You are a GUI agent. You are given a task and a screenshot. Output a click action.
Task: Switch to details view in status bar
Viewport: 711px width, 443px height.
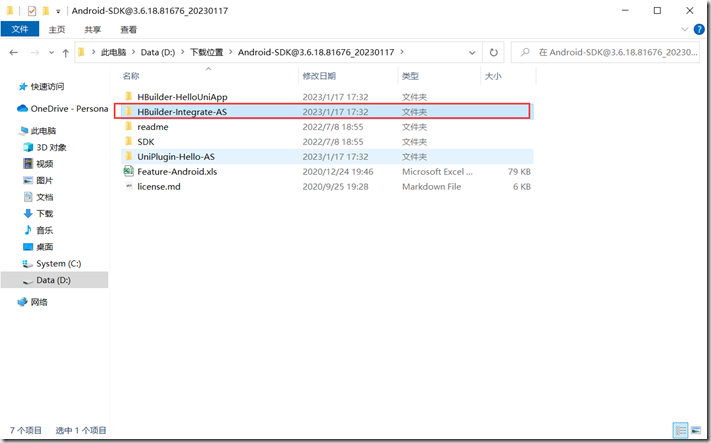680,430
